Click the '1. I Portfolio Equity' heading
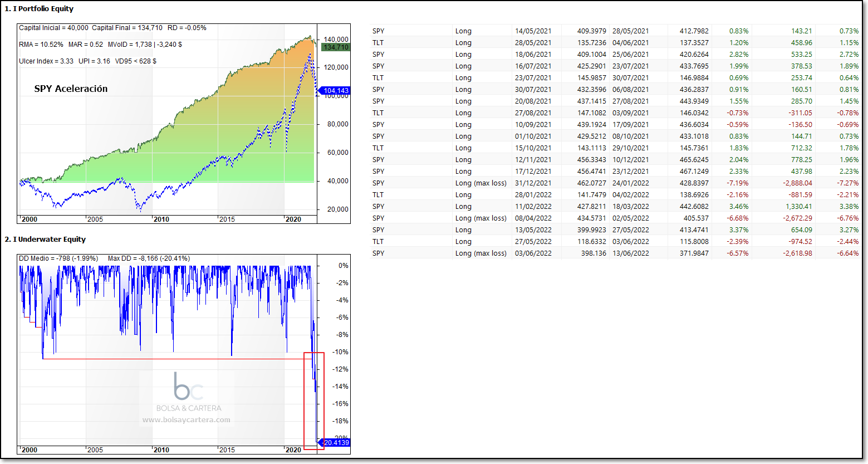 click(39, 9)
